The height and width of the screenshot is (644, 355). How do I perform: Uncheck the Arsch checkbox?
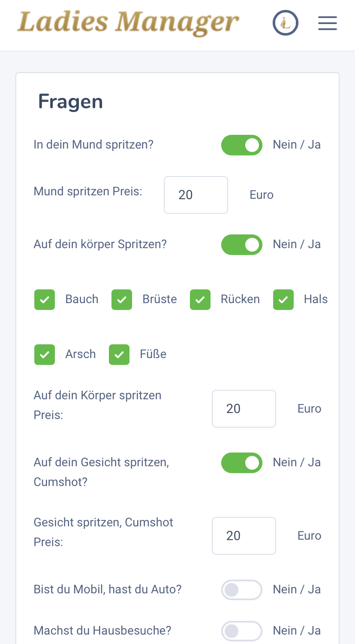(x=45, y=355)
